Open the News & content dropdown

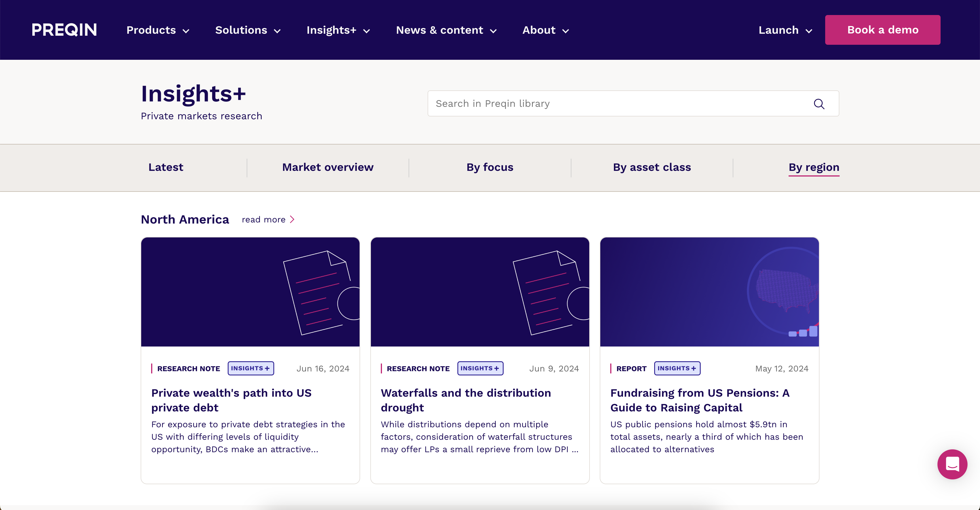pos(446,30)
